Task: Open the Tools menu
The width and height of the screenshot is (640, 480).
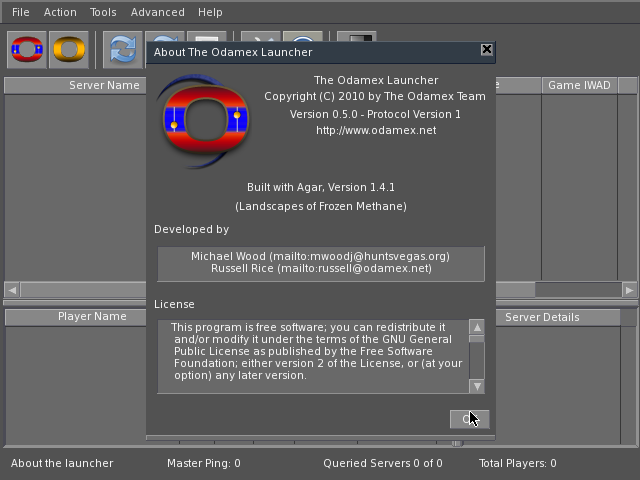Action: pyautogui.click(x=103, y=12)
